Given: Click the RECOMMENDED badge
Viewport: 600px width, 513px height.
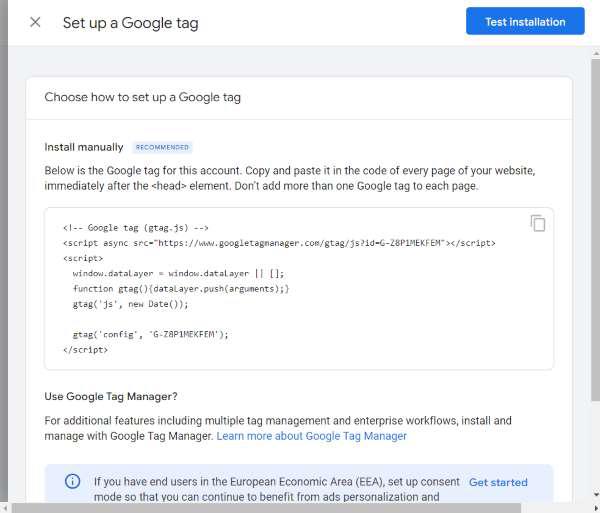Looking at the screenshot, I should [x=161, y=147].
